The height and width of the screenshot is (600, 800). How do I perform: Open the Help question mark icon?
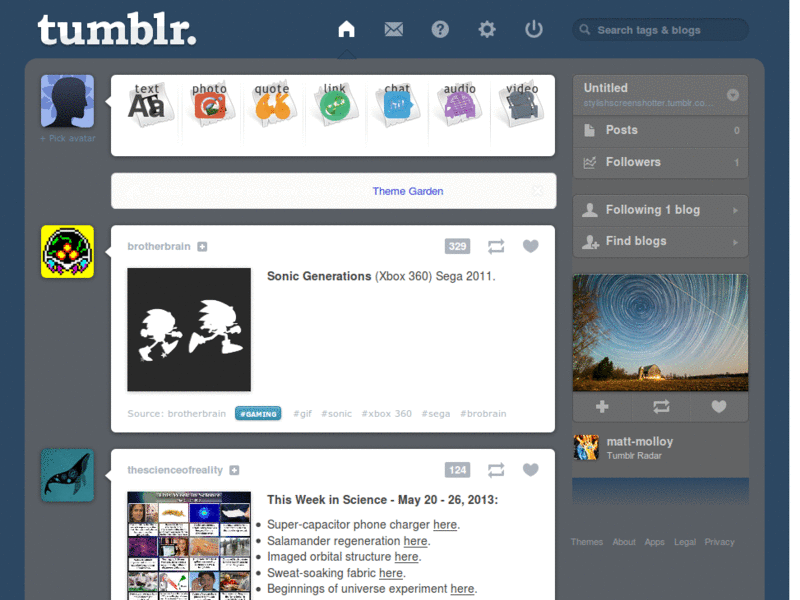[440, 29]
